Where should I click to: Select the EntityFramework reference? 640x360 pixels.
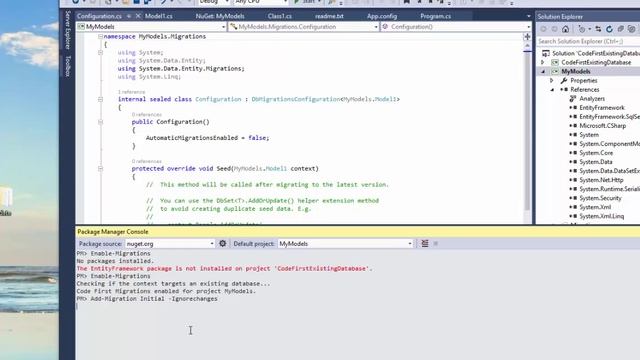[602, 108]
